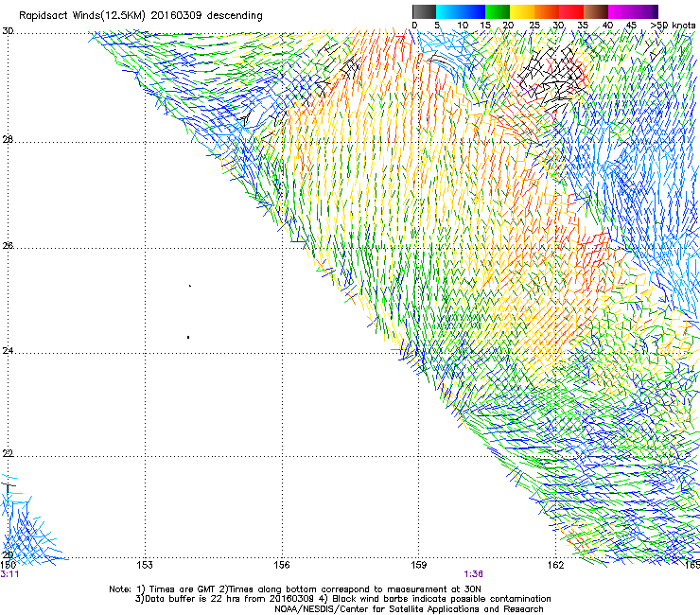Click the latitude label 22
This screenshot has width=700, height=615.
(x=8, y=453)
